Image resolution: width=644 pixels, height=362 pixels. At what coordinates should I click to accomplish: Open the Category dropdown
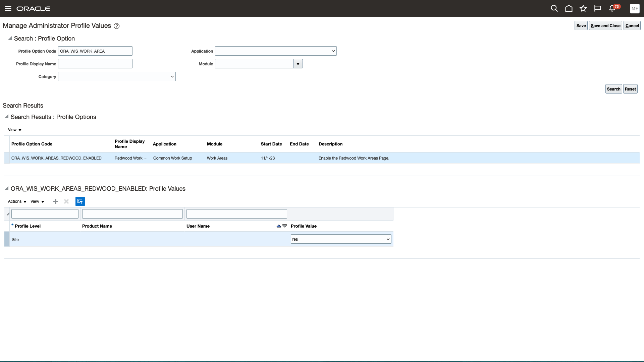pos(116,76)
